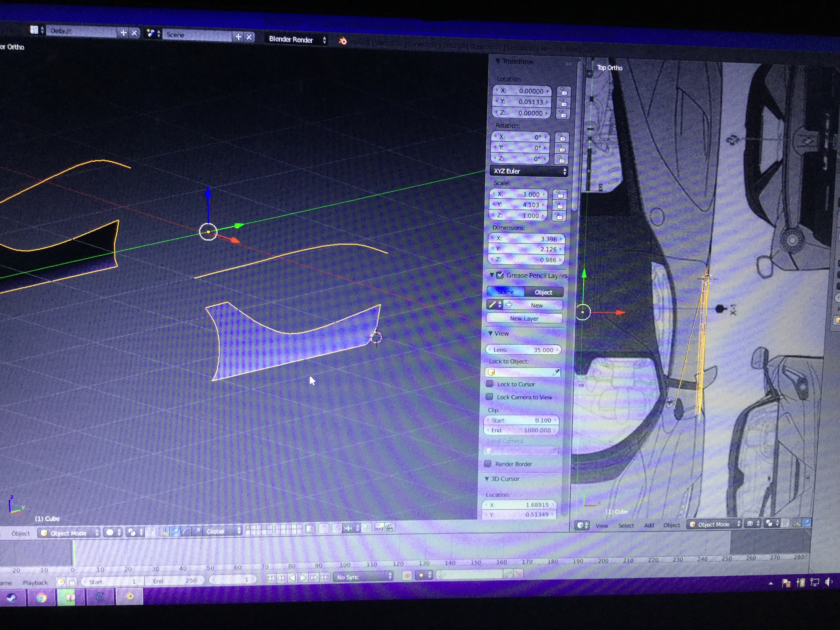Open Object Mode dropdown in left viewport

click(x=68, y=533)
